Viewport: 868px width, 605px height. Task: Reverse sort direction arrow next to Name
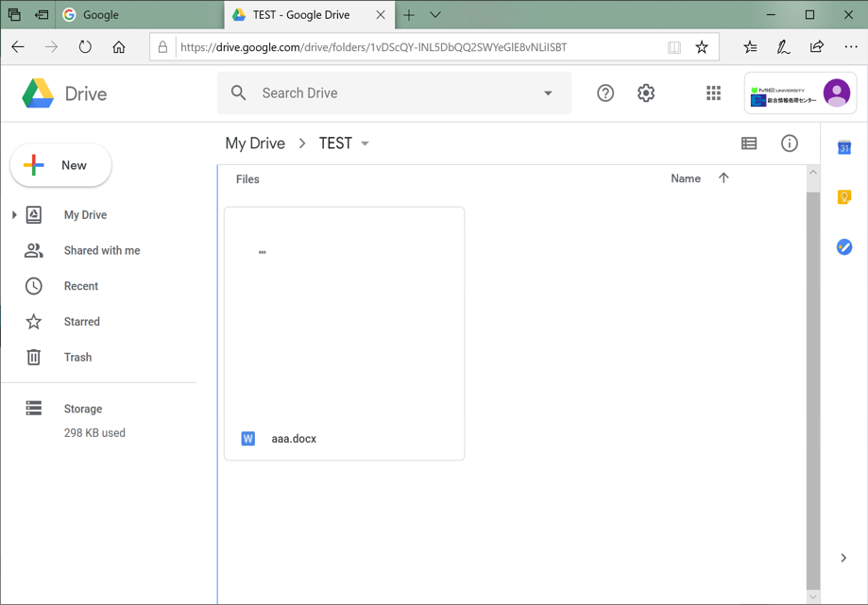pyautogui.click(x=723, y=178)
